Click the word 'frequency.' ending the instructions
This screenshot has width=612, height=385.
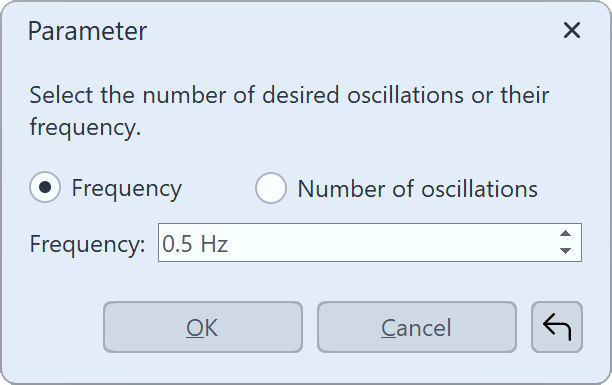85,128
